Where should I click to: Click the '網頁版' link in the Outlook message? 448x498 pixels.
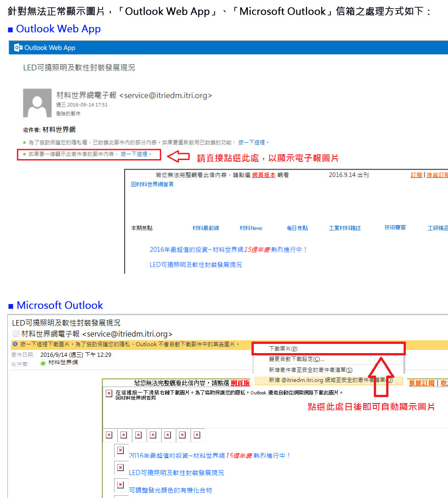(x=240, y=383)
